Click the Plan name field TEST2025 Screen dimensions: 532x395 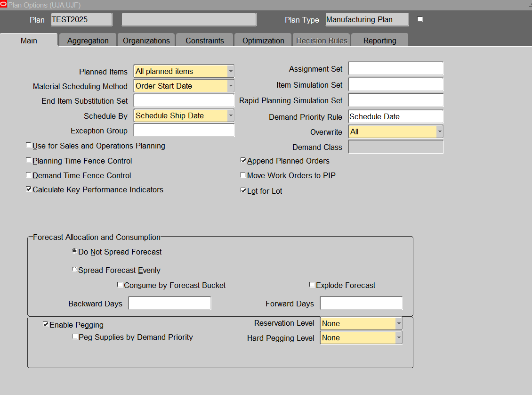pyautogui.click(x=82, y=20)
